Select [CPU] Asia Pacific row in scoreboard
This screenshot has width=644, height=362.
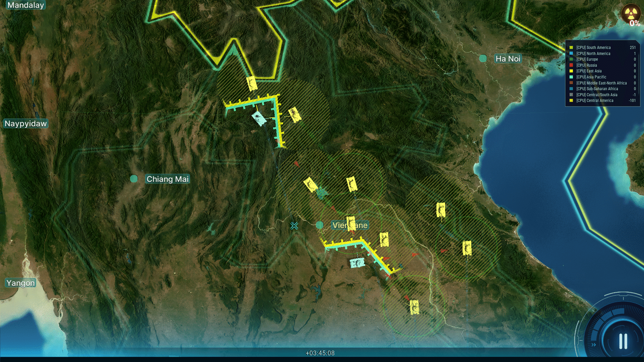[603, 77]
